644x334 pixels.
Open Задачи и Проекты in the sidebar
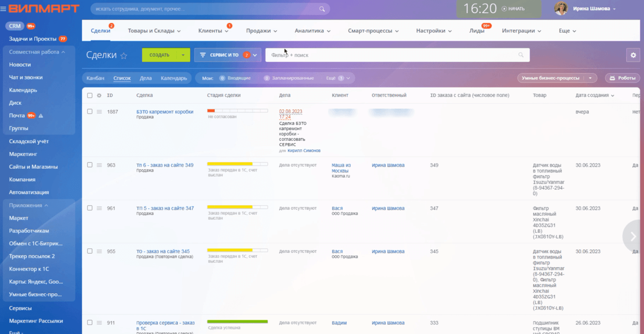(33, 39)
